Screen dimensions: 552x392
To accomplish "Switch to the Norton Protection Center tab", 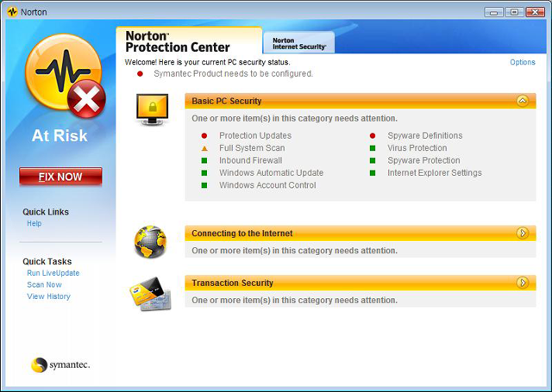I will point(189,41).
